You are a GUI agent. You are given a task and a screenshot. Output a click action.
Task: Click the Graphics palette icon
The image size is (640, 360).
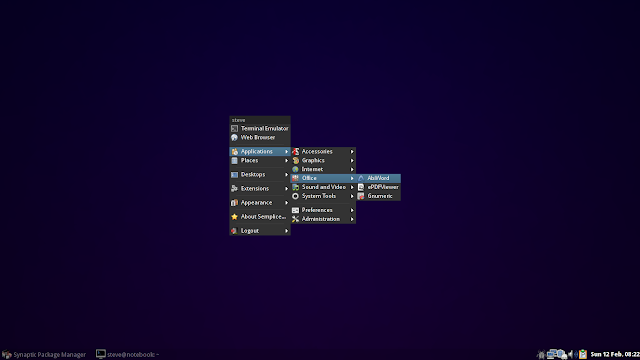tap(296, 160)
